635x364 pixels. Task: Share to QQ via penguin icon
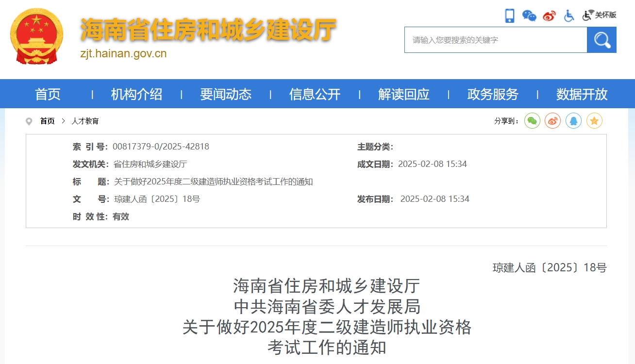573,121
